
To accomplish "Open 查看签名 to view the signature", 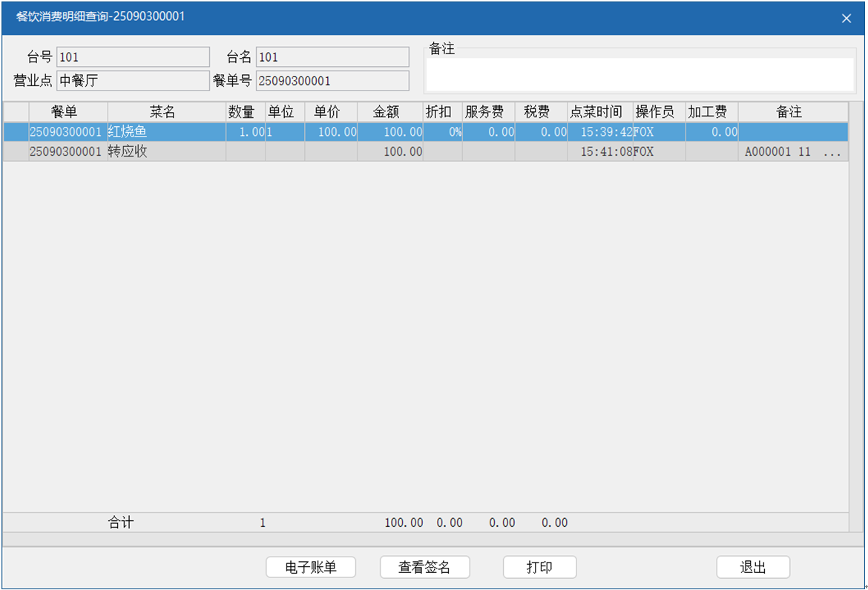I will [x=424, y=568].
